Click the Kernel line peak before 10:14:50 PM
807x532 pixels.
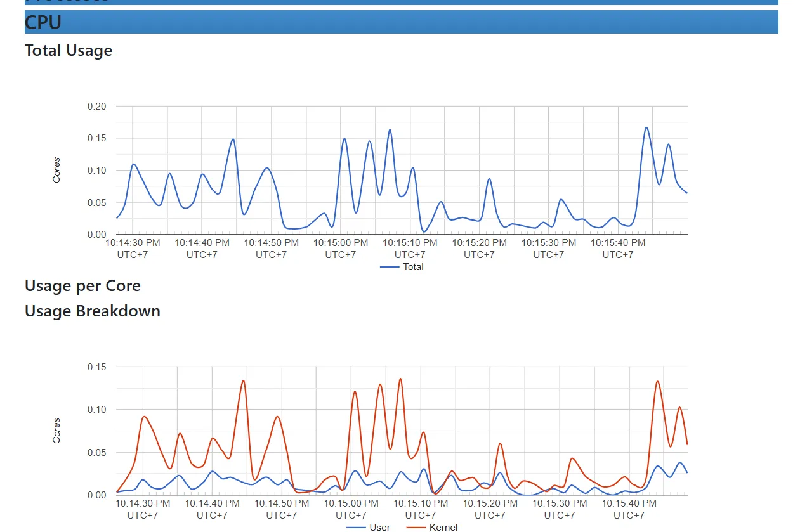point(243,380)
